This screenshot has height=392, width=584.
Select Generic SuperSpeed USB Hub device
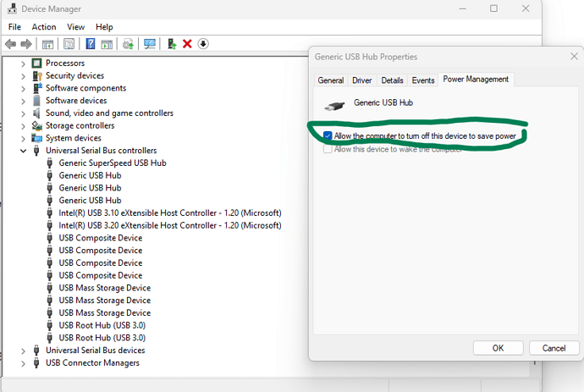[112, 163]
